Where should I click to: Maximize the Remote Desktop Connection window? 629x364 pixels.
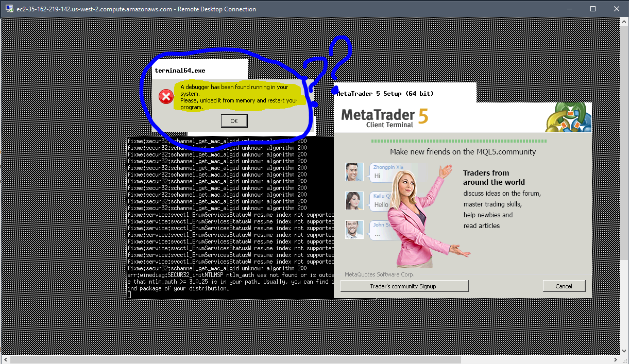point(593,9)
